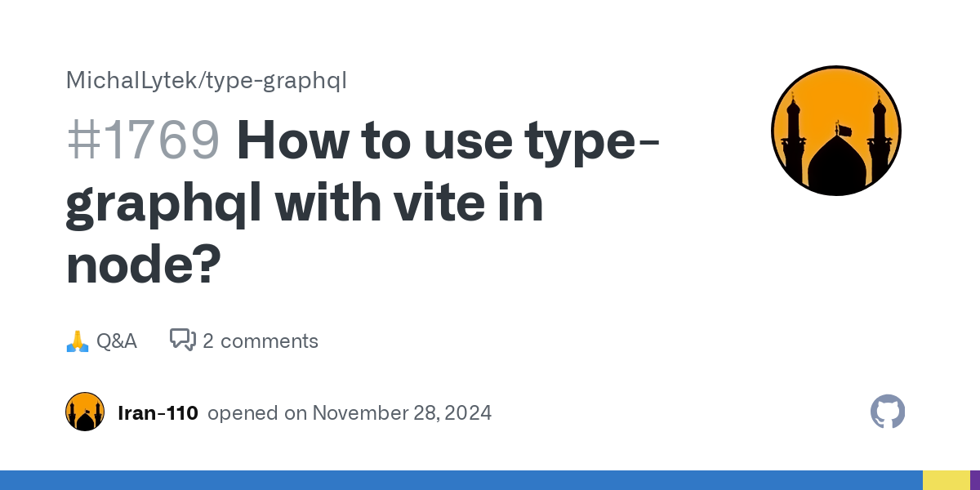Click the title line 'How to use type-'
980x490 pixels.
point(448,140)
